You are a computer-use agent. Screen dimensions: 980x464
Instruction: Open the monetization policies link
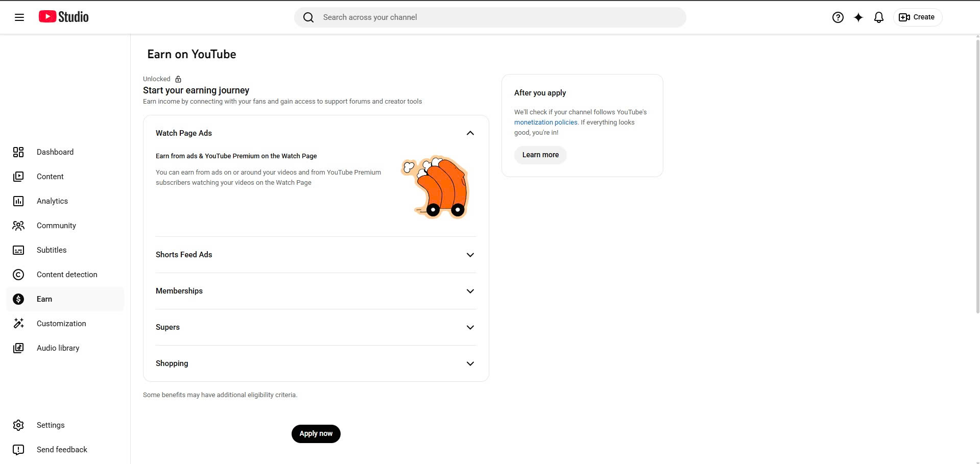click(545, 123)
